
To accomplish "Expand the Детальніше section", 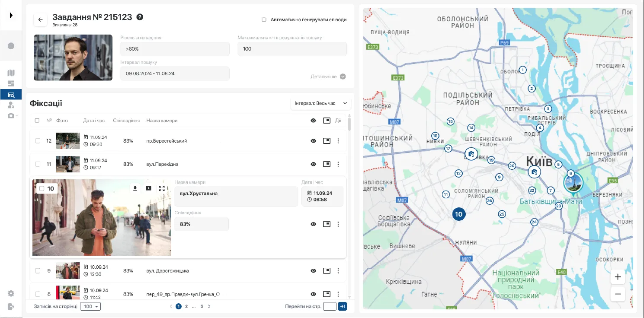I will (x=328, y=76).
